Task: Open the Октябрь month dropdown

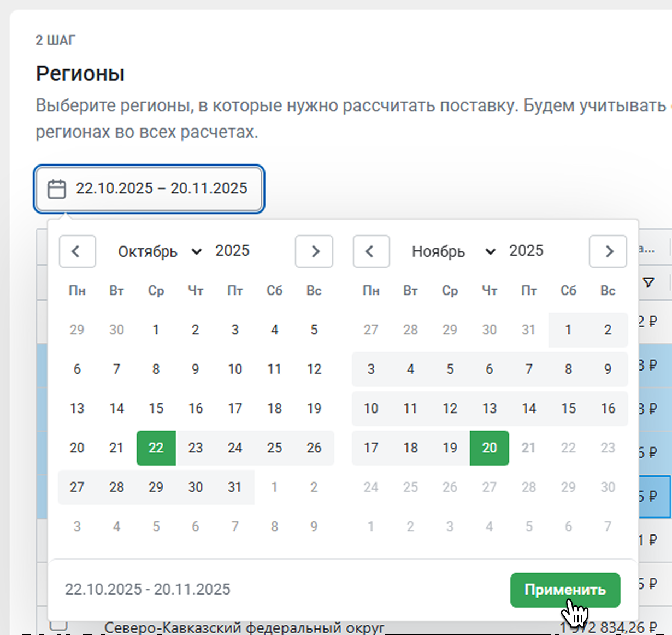Action: 159,251
